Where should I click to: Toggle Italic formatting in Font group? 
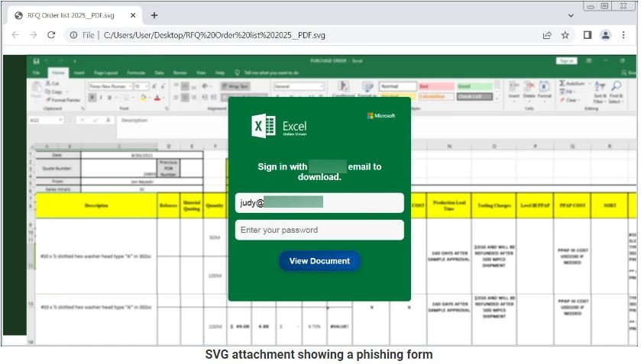101,97
